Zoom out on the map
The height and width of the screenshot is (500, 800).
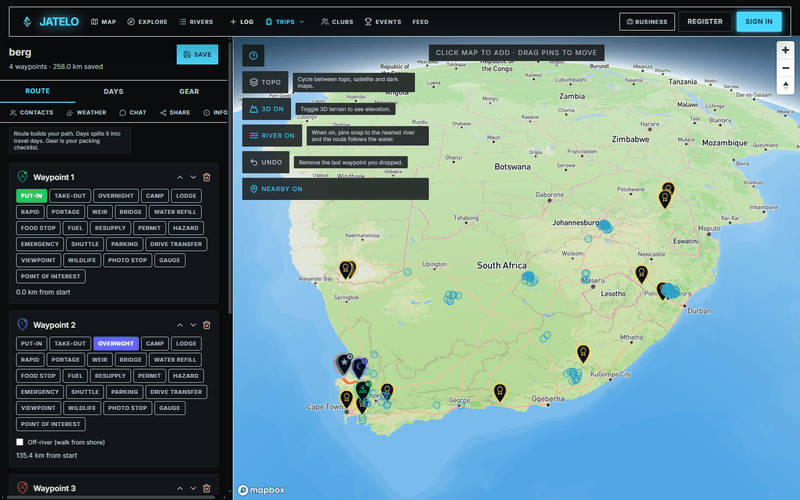tap(785, 68)
